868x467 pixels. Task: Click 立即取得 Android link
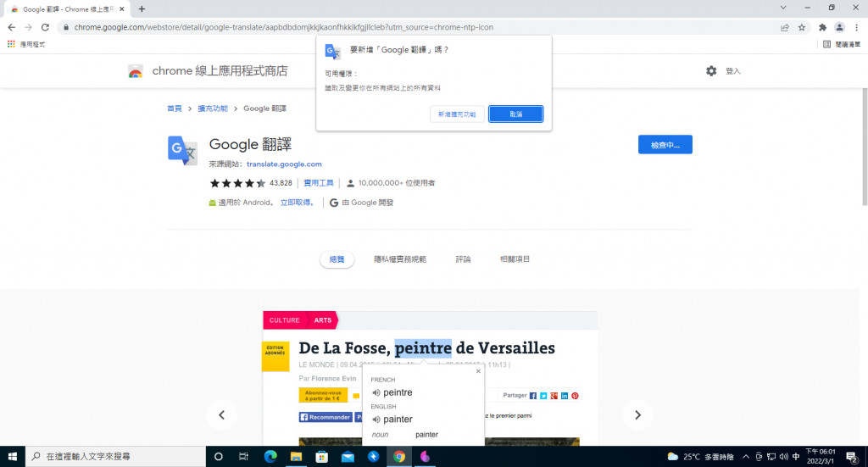pyautogui.click(x=297, y=203)
